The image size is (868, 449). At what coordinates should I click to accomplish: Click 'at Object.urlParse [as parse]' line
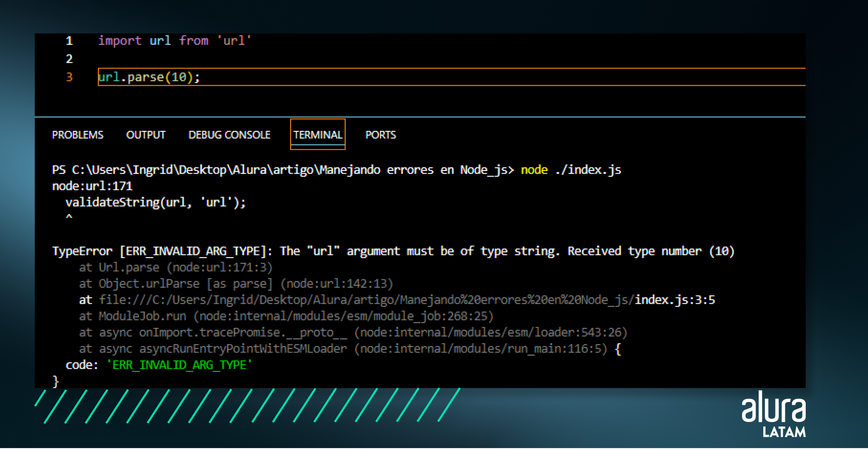pyautogui.click(x=236, y=284)
